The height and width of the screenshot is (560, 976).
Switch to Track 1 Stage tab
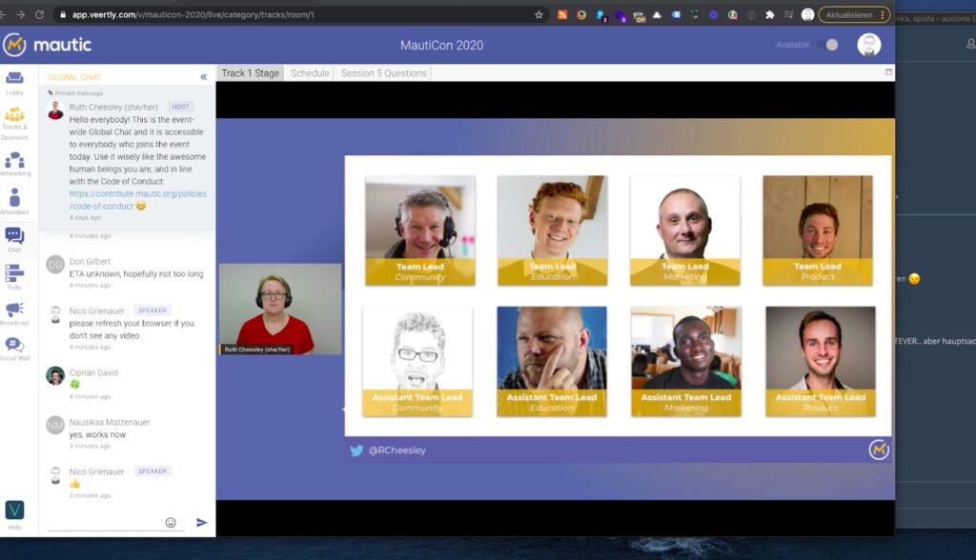251,73
